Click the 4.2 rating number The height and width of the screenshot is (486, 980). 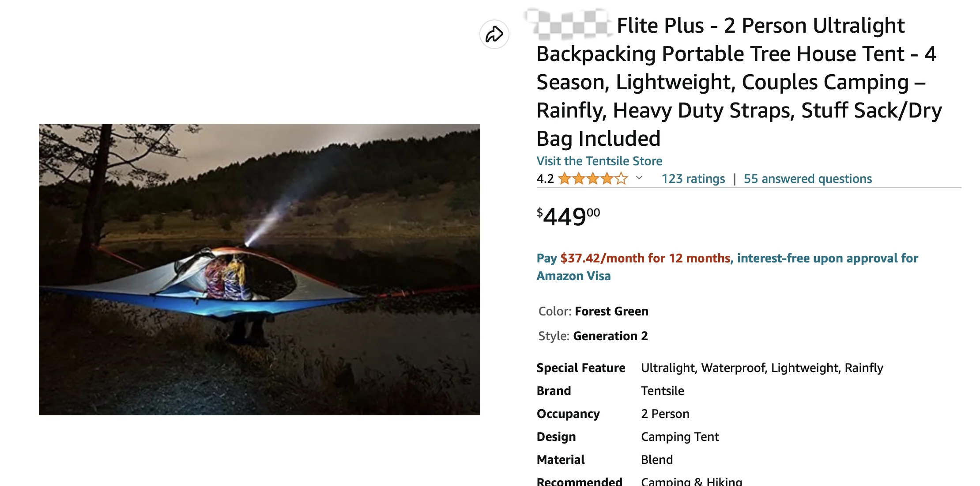[545, 178]
